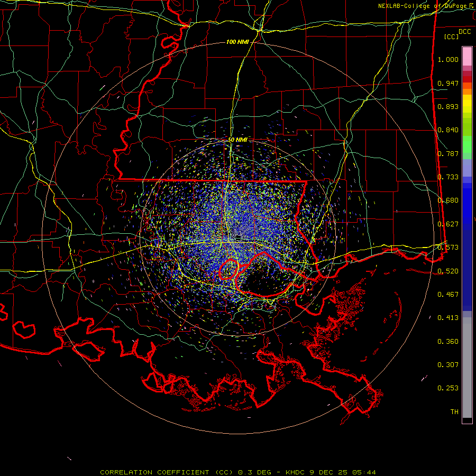
Task: Click the 0.787 scale value
Action: coord(448,153)
